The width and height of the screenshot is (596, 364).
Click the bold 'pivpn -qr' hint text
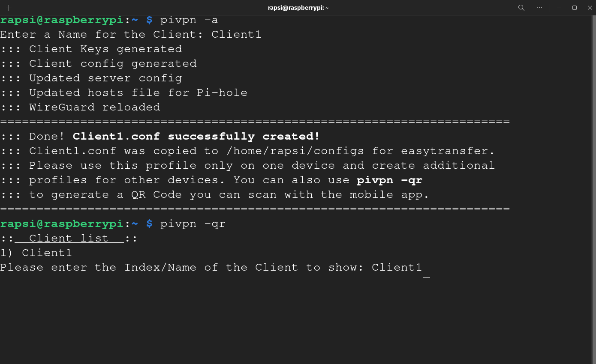(390, 180)
